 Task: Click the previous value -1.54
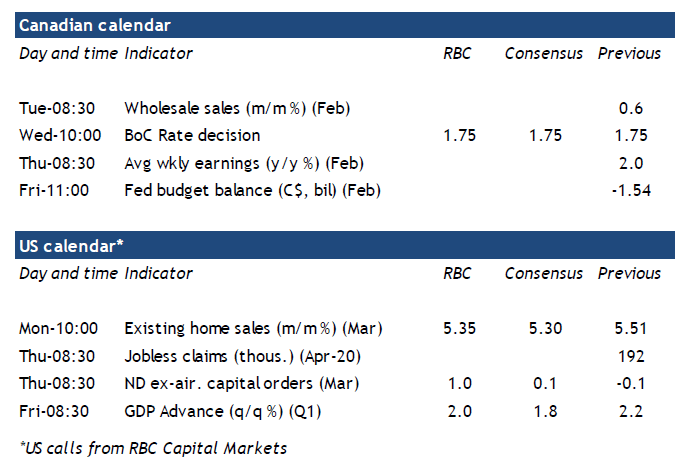pyautogui.click(x=630, y=189)
